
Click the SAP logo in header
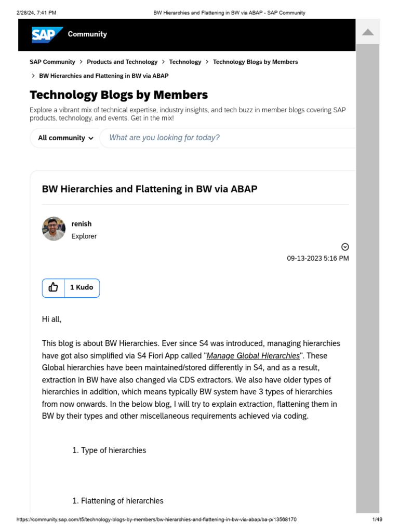click(47, 35)
